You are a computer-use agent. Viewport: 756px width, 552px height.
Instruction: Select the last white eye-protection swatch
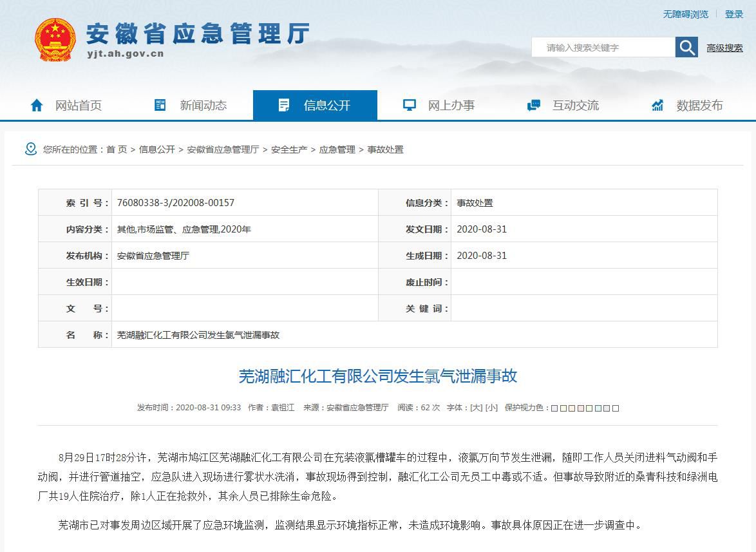616,408
